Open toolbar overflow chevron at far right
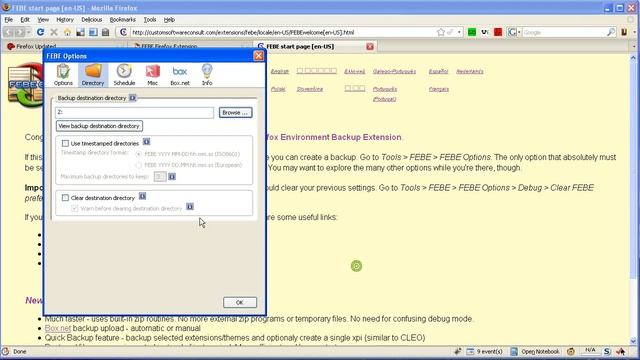640x360 pixels. pos(635,32)
